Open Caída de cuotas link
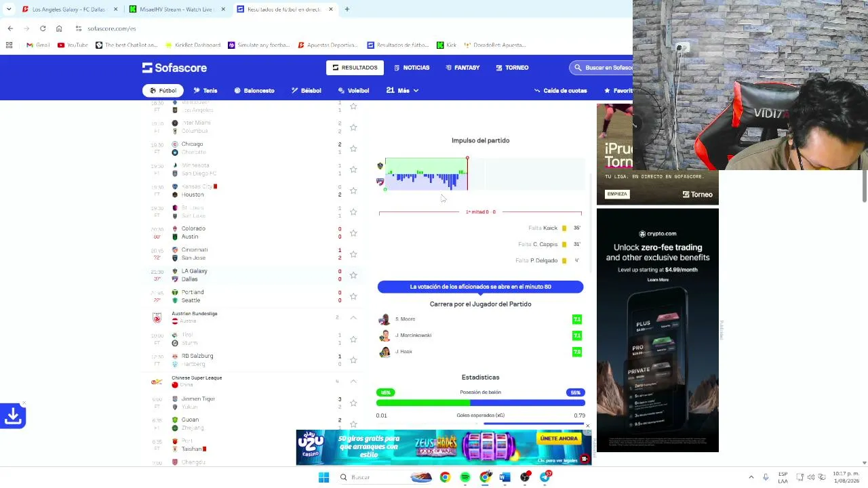This screenshot has width=868, height=488. (561, 90)
